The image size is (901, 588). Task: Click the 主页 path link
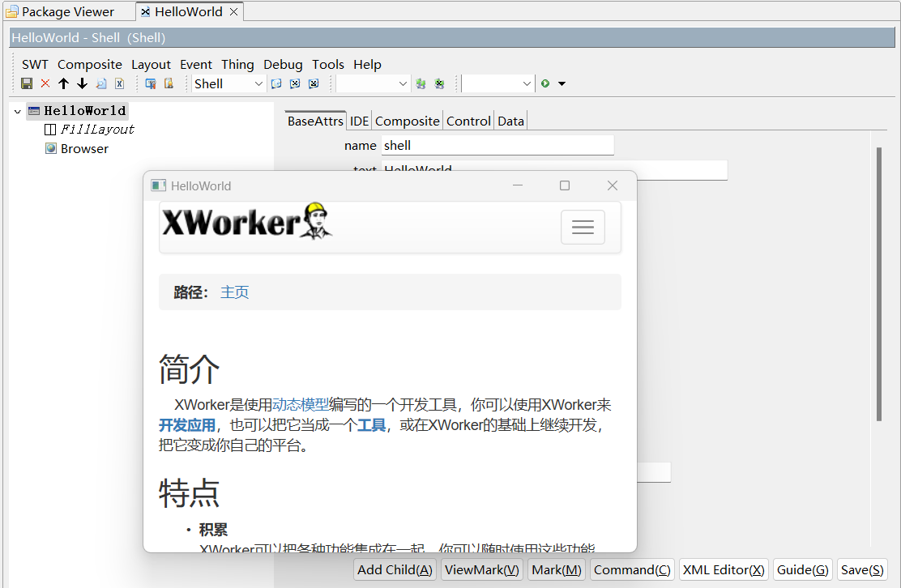(x=234, y=292)
